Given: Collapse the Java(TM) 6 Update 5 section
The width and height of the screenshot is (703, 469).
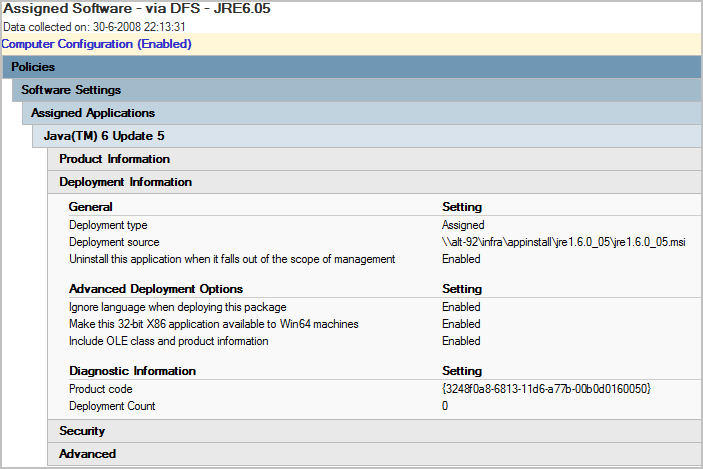Looking at the screenshot, I should 366,136.
